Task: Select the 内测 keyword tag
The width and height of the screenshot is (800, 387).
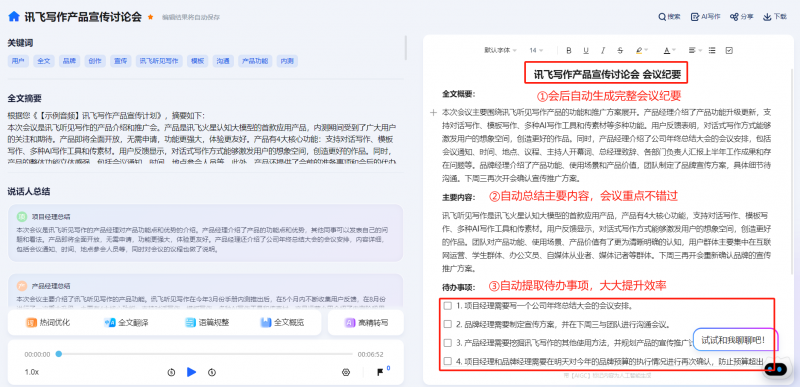Action: [x=287, y=61]
